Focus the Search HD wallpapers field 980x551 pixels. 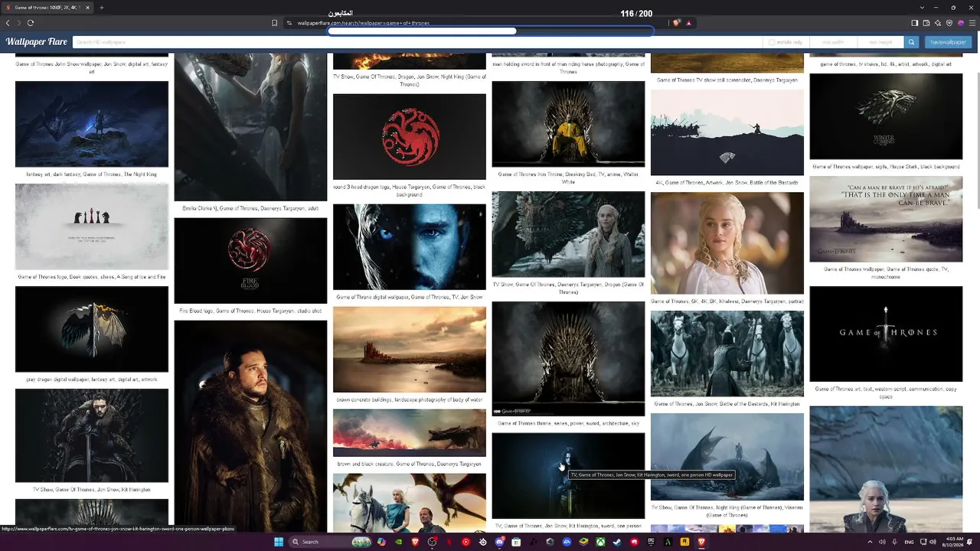tap(417, 42)
